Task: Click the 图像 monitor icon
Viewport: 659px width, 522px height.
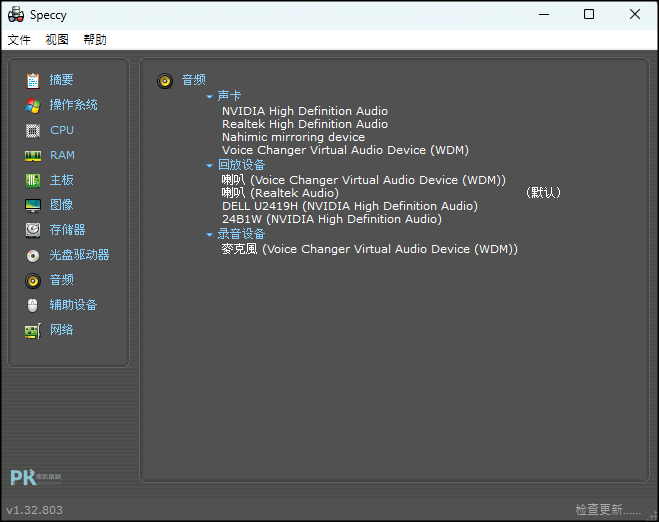Action: (x=33, y=206)
